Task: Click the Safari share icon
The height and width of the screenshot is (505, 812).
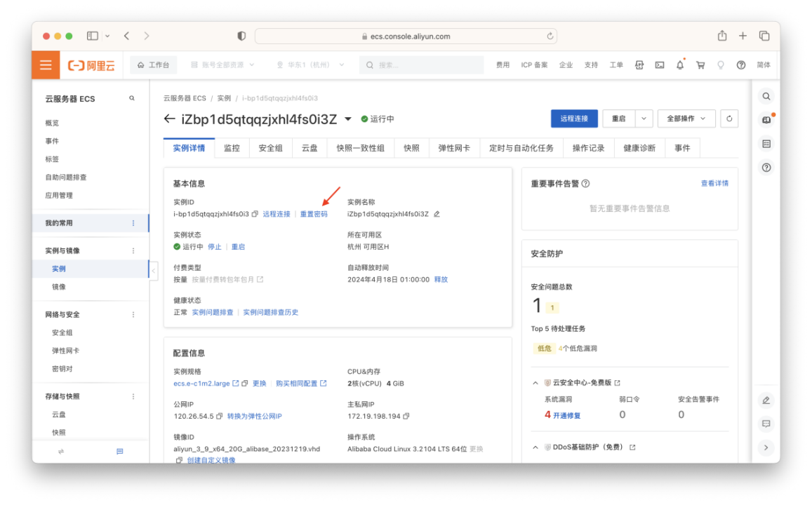Action: [x=722, y=36]
